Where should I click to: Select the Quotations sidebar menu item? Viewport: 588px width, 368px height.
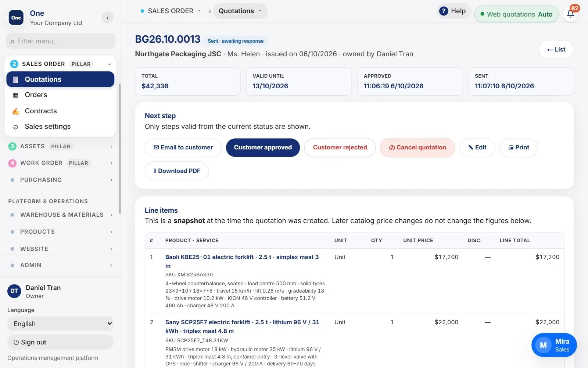click(x=60, y=79)
